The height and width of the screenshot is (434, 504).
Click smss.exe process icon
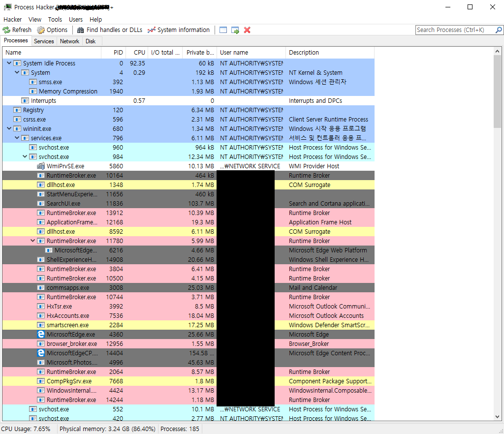[x=33, y=82]
